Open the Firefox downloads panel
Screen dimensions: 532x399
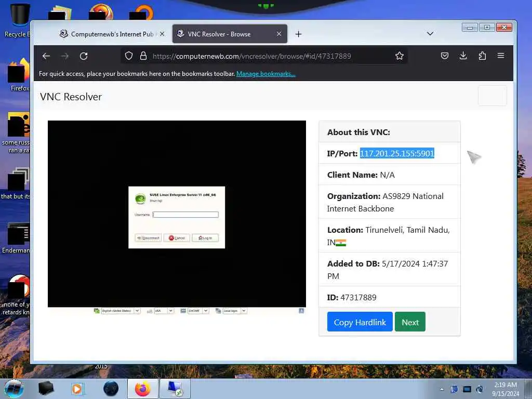click(x=463, y=56)
